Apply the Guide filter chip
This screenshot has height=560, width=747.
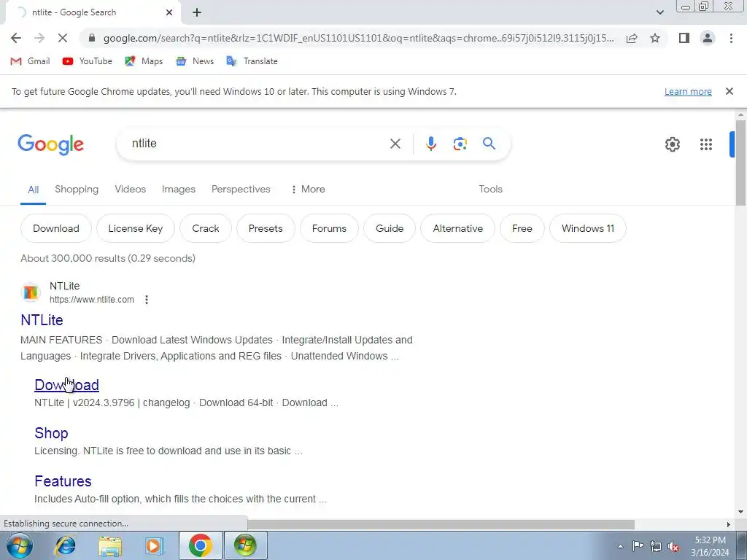(x=390, y=228)
